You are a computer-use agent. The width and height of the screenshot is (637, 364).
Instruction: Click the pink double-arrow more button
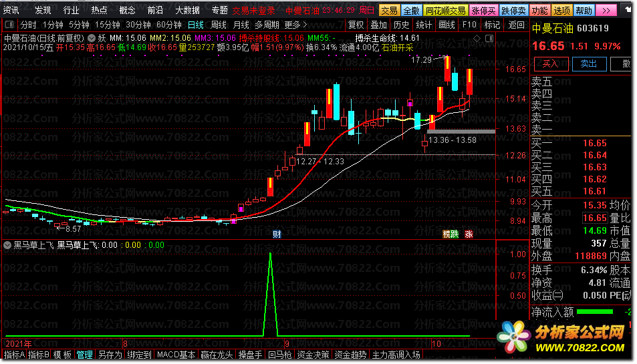coord(606,10)
